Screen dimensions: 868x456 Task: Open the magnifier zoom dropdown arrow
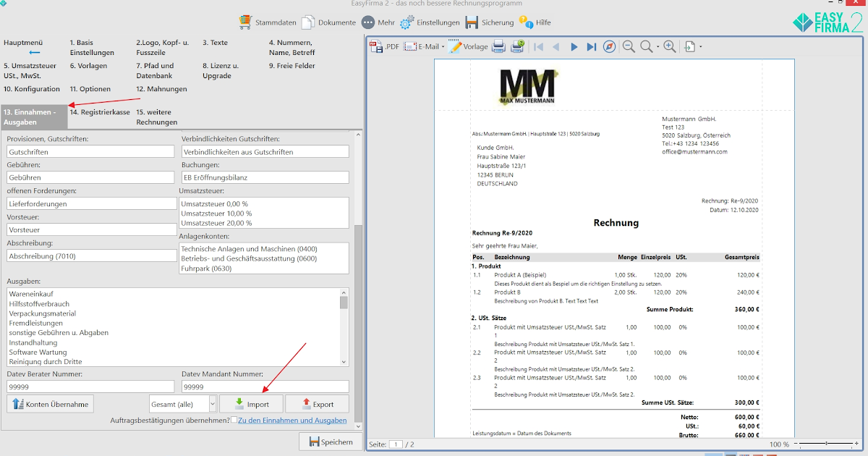pyautogui.click(x=658, y=47)
